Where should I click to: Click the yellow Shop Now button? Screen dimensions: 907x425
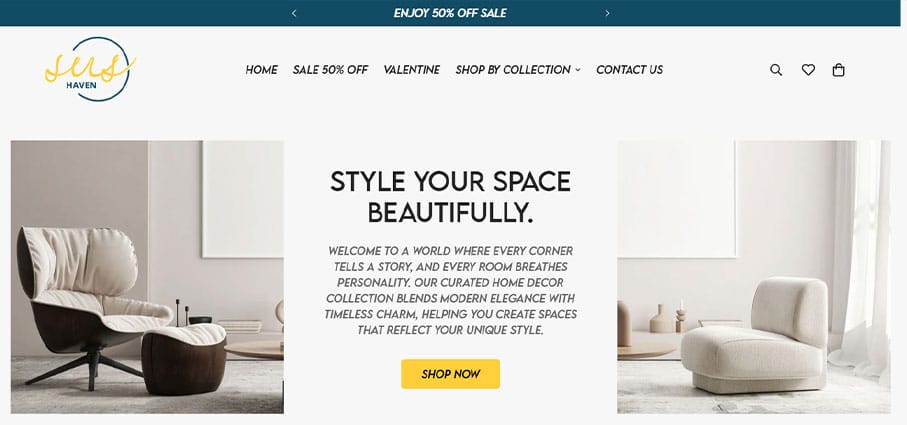451,374
